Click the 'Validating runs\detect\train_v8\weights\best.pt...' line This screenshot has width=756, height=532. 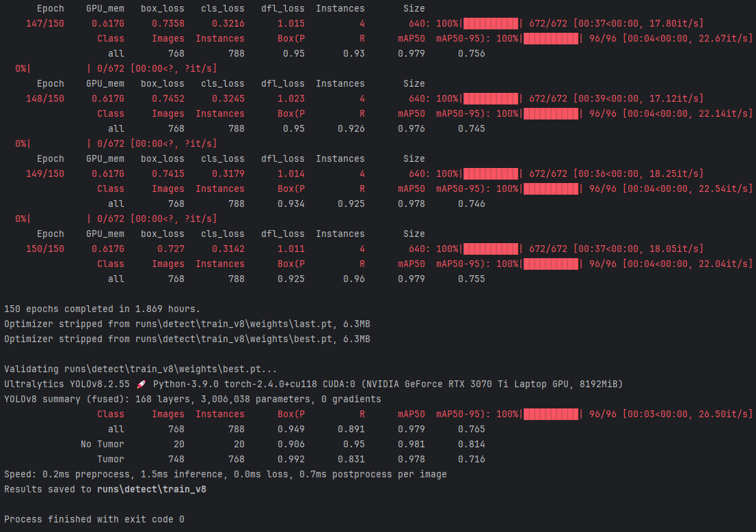click(x=141, y=369)
